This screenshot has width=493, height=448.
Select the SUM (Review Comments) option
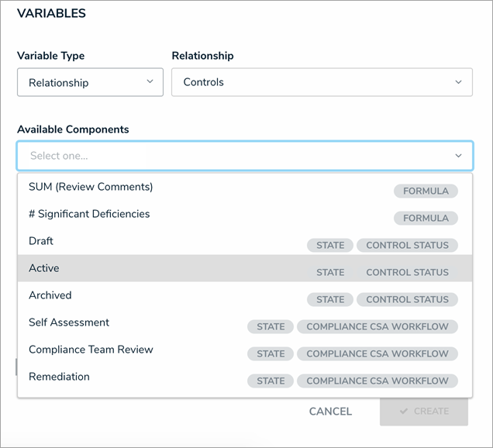pyautogui.click(x=91, y=187)
